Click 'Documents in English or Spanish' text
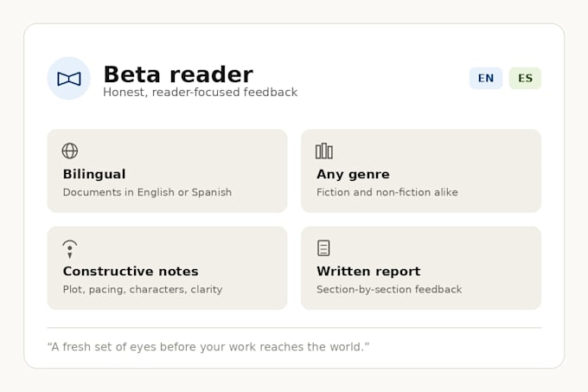 pos(147,192)
